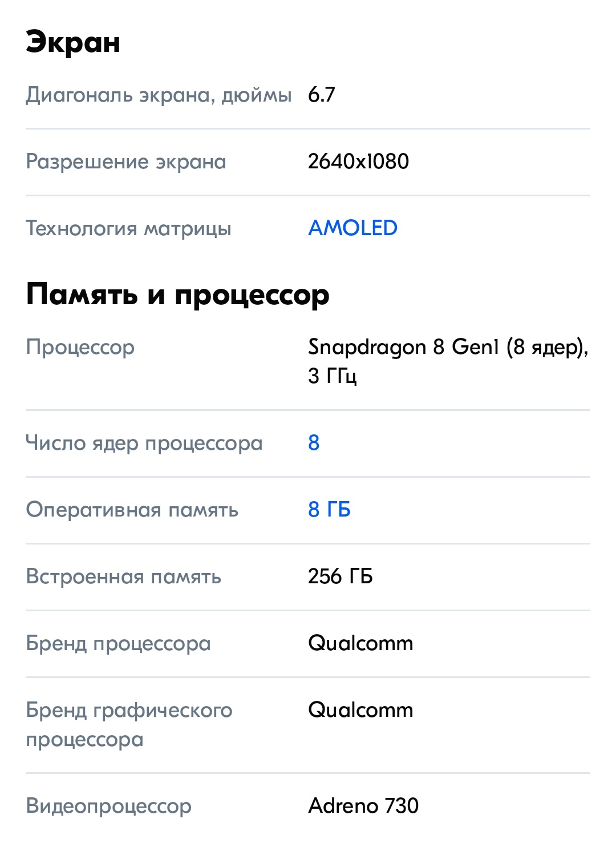
Task: Select the 256 ГБ storage value
Action: click(340, 576)
